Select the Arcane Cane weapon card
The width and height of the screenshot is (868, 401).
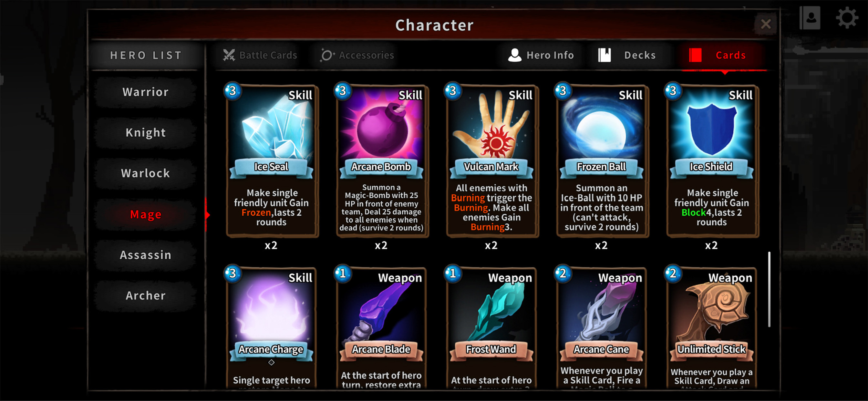tap(602, 327)
